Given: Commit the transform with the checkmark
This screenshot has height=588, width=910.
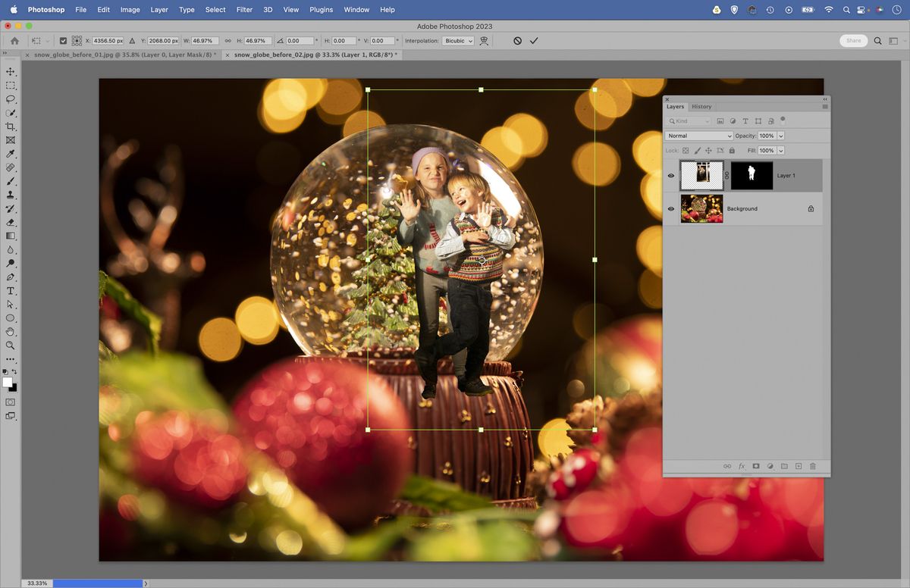Looking at the screenshot, I should click(x=535, y=41).
